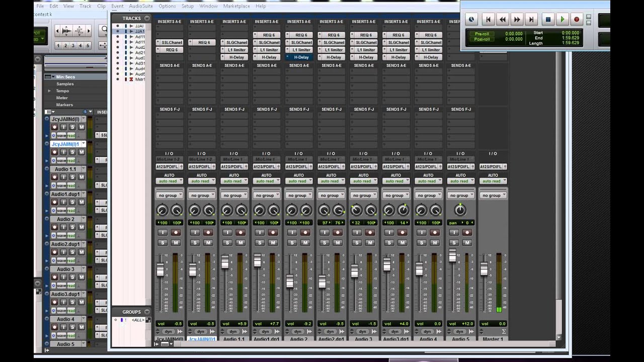644x362 pixels.
Task: Open auto read selector on Audio 5 strip
Action: tap(461, 181)
